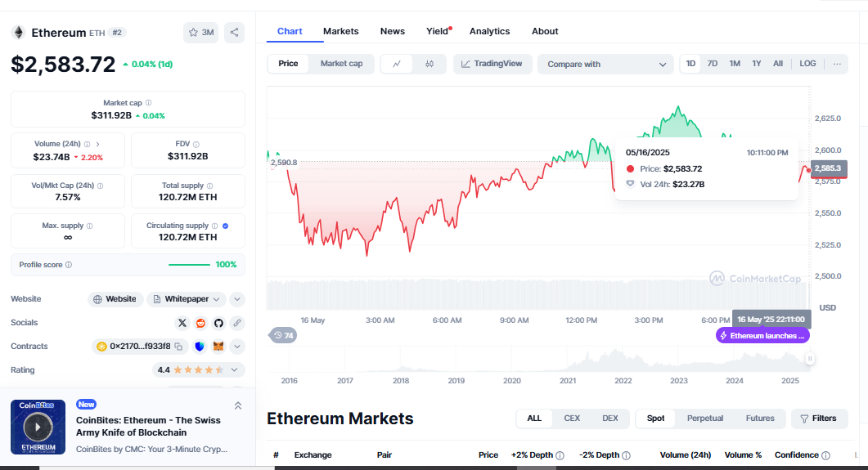Viewport: 868px width, 470px height.
Task: Open the Compare with dropdown
Action: coord(606,64)
